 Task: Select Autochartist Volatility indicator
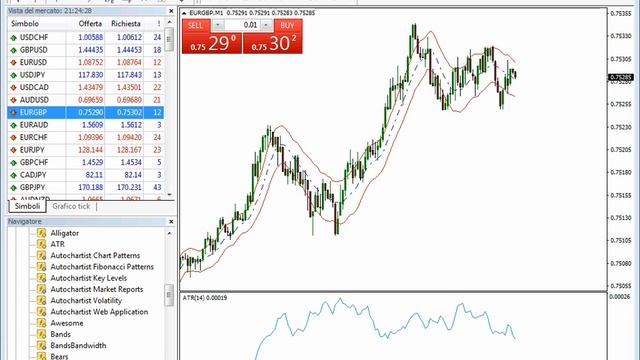86,300
